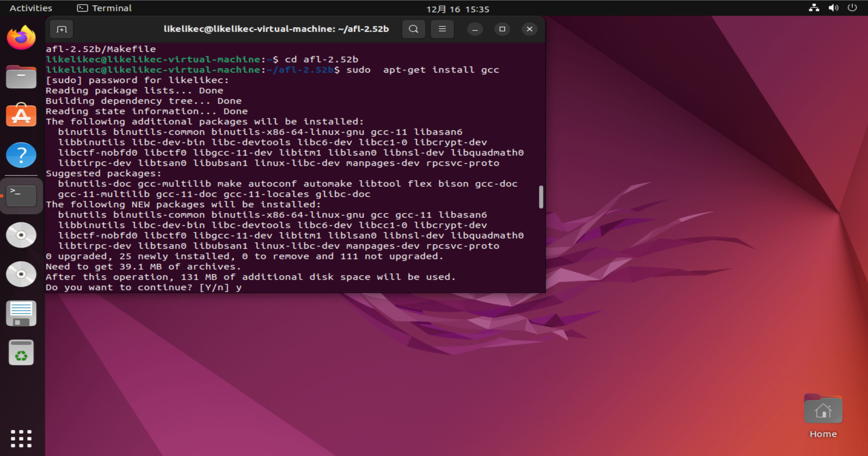Click the 'Reading state information... Done' line
Image resolution: width=868 pixels, height=456 pixels.
(147, 111)
